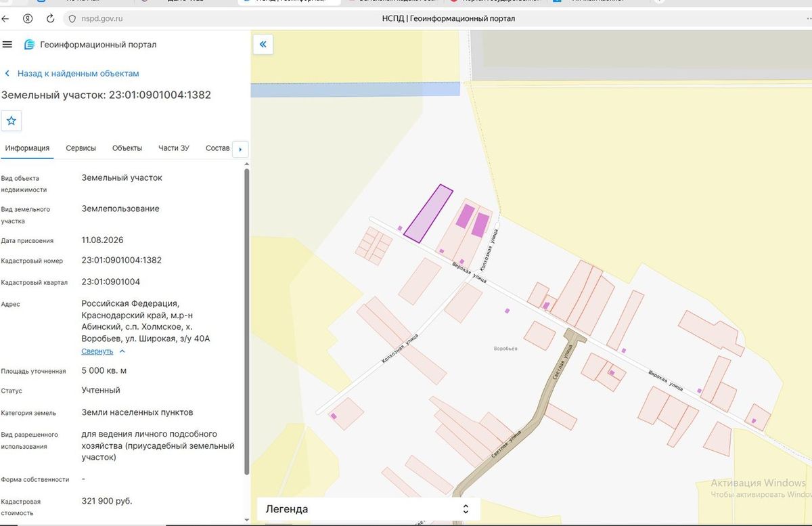Go back using browser back arrow
The height and width of the screenshot is (526, 812).
pyautogui.click(x=5, y=19)
